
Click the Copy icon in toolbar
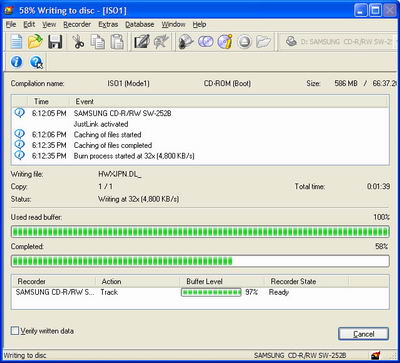click(98, 42)
